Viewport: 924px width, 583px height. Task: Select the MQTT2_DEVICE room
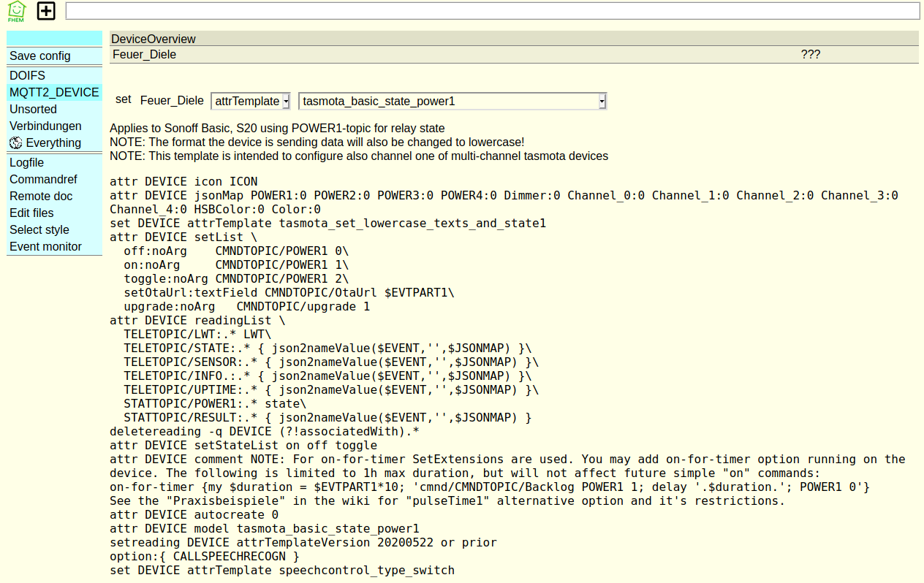pos(54,92)
